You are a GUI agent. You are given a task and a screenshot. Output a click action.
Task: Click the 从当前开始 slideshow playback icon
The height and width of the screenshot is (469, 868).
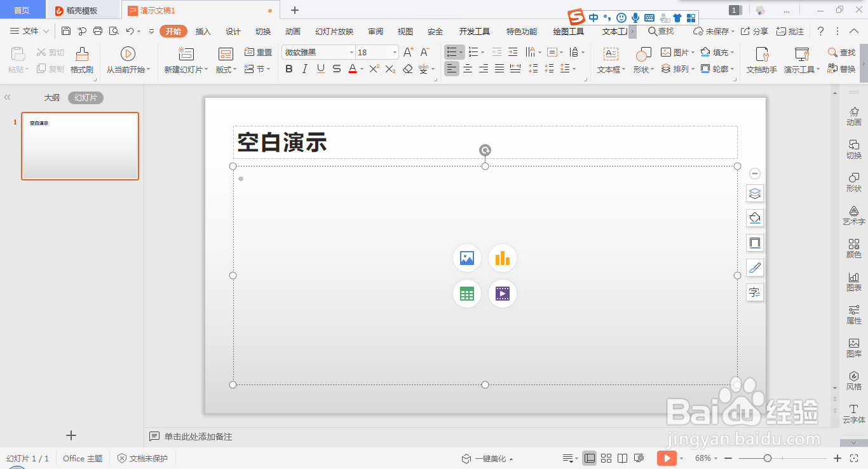pyautogui.click(x=128, y=53)
